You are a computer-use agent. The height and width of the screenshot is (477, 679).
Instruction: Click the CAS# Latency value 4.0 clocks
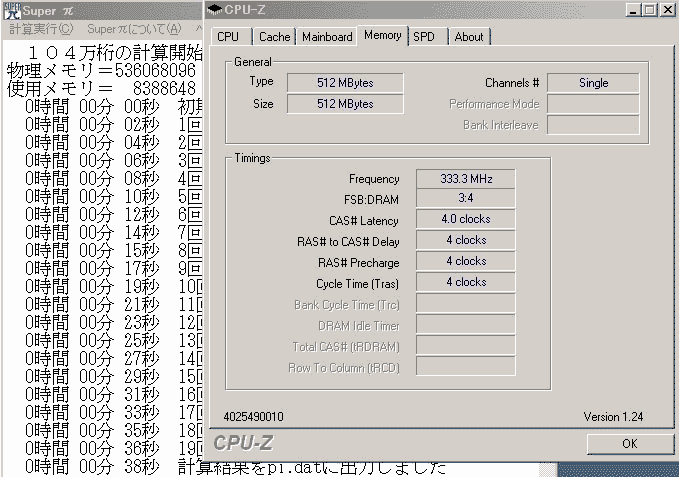pos(466,219)
